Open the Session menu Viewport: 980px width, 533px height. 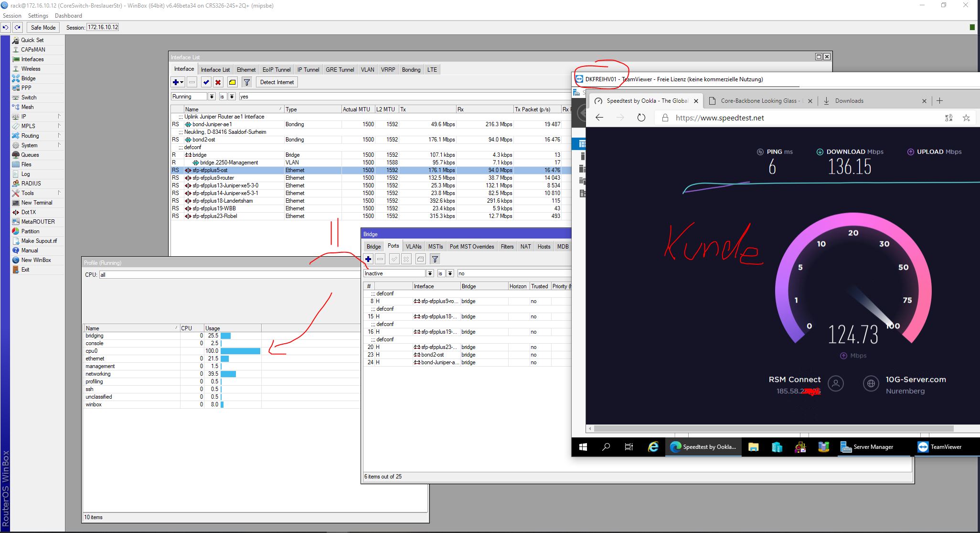(12, 16)
